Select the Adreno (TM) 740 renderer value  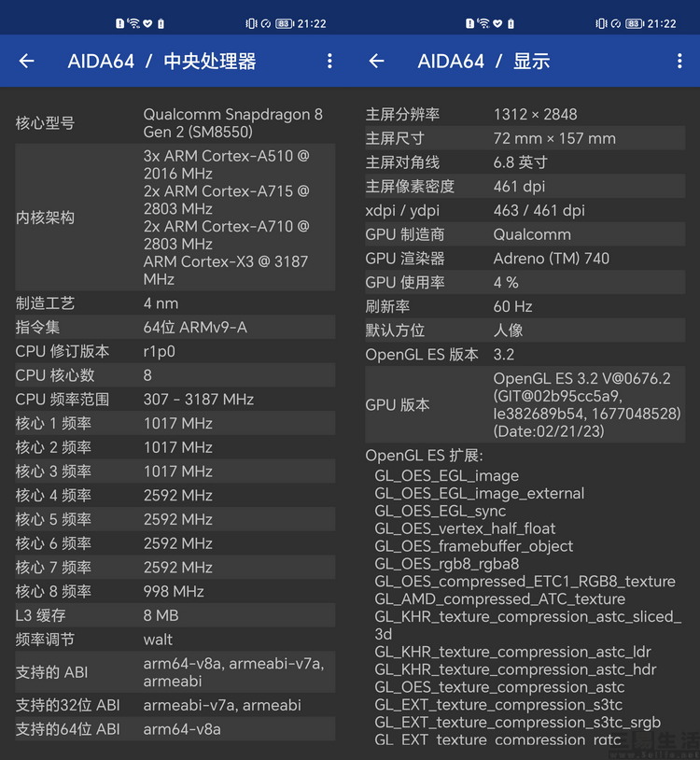[x=552, y=259]
